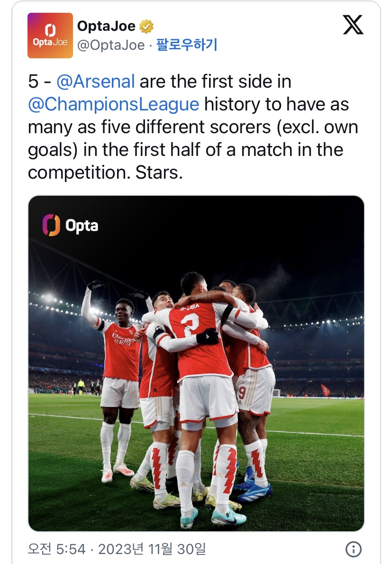
Task: Click the number 9 on shorts
Action: [242, 392]
